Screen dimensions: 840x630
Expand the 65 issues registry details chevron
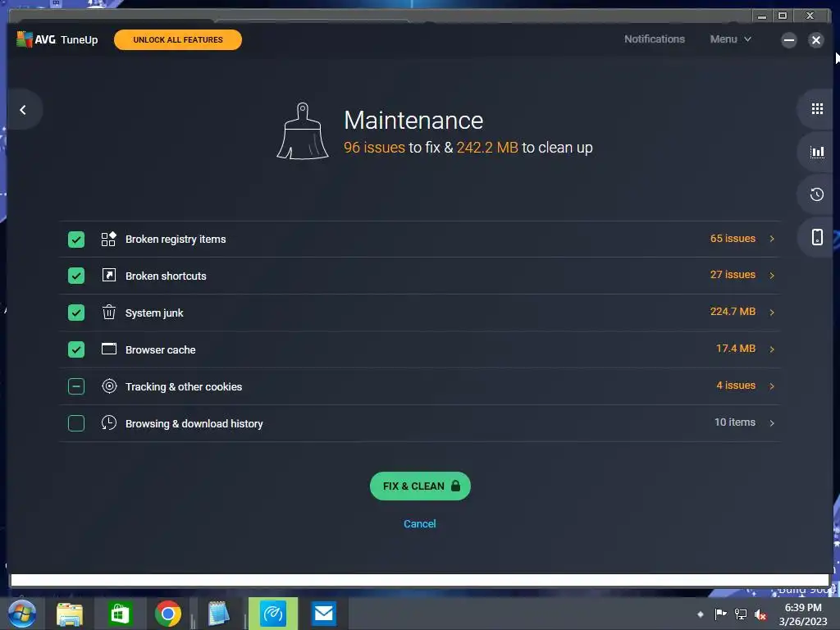tap(772, 239)
